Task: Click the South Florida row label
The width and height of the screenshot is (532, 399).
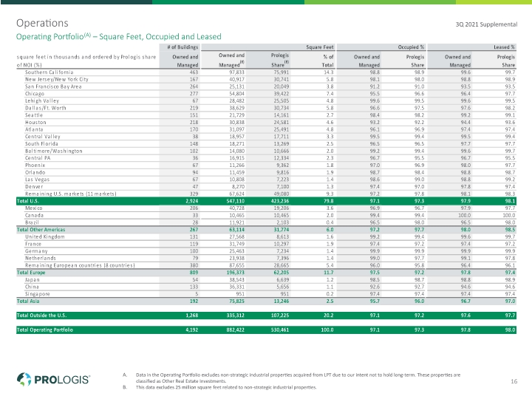Action: [x=41, y=143]
